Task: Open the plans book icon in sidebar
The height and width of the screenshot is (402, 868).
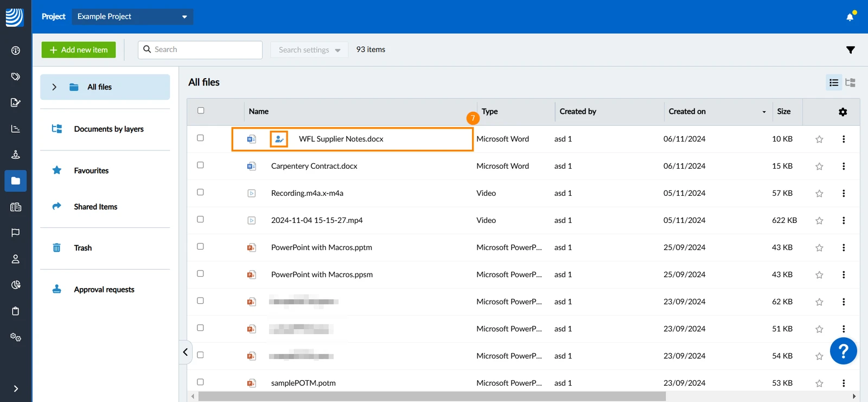Action: click(x=16, y=207)
